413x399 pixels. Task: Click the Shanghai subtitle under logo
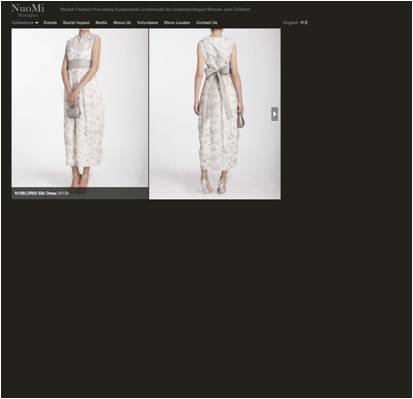[28, 15]
